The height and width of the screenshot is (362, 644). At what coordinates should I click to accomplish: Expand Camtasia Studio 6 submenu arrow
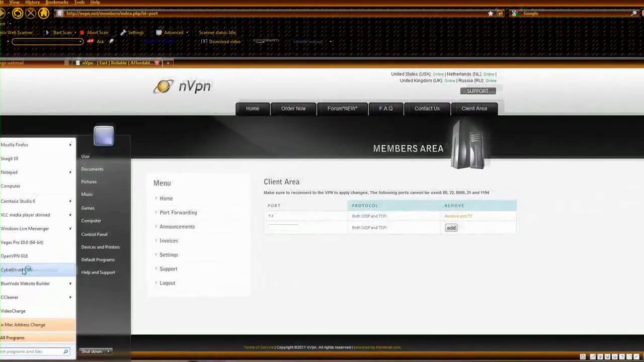pyautogui.click(x=70, y=201)
